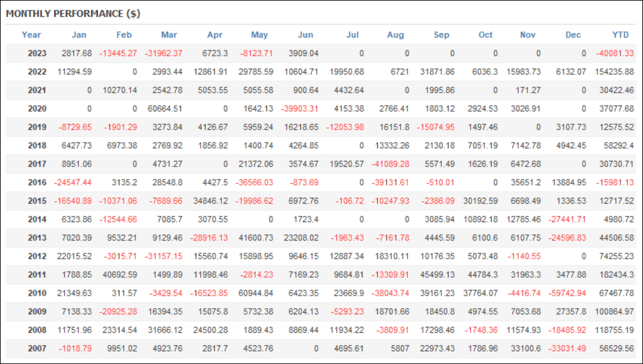Click the Jun column header
This screenshot has width=643, height=364.
(x=305, y=34)
